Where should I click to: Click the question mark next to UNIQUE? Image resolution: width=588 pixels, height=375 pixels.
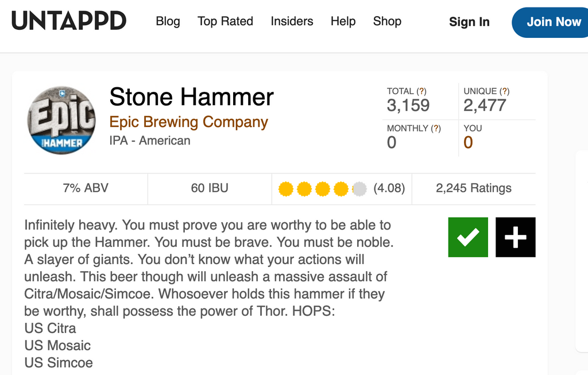coord(504,91)
